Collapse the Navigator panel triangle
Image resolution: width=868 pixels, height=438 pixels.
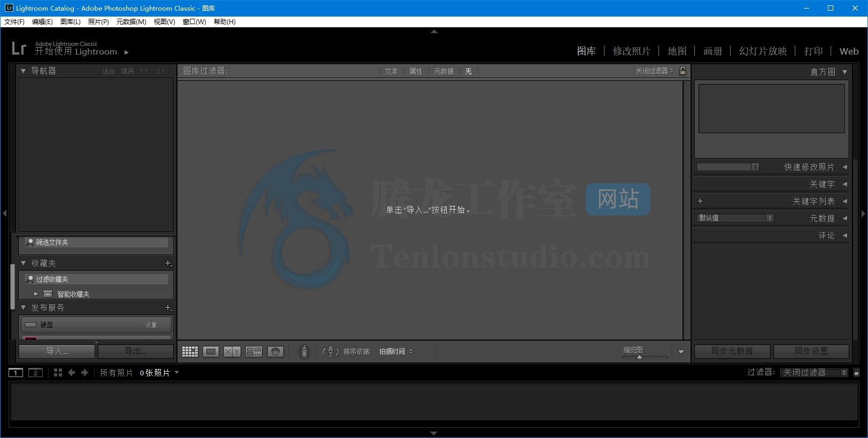(23, 71)
